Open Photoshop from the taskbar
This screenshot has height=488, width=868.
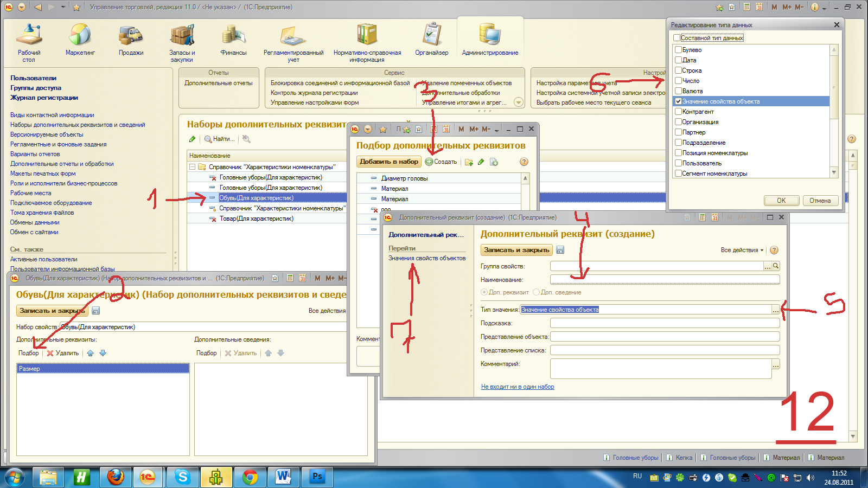tap(317, 477)
